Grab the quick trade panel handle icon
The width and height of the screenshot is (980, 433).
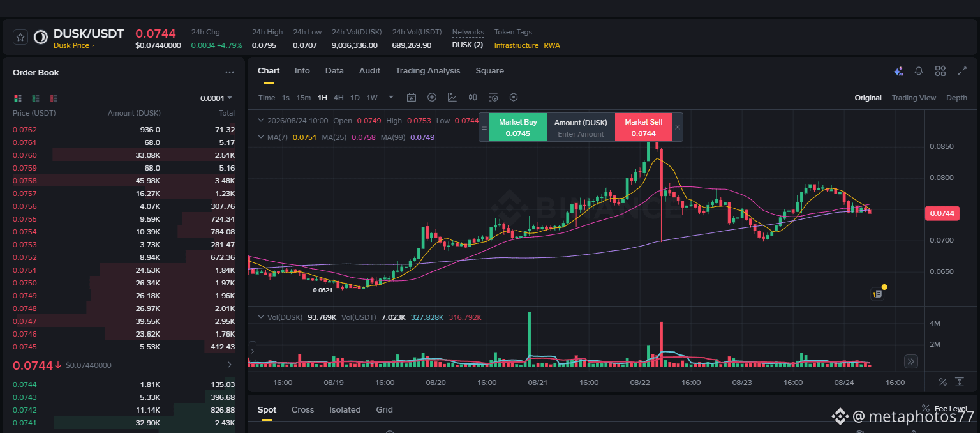pyautogui.click(x=484, y=127)
